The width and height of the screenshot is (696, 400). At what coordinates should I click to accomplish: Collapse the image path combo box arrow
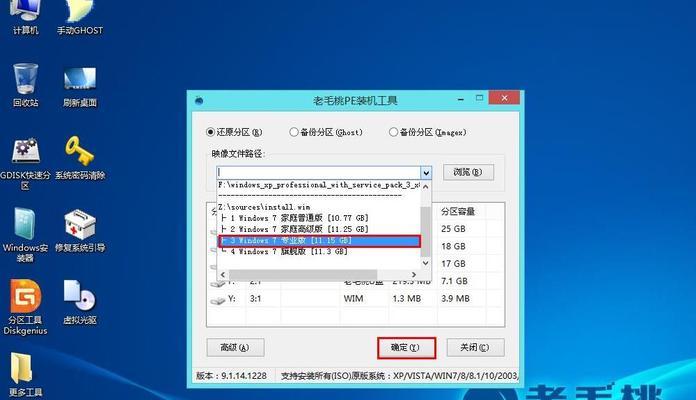click(426, 172)
